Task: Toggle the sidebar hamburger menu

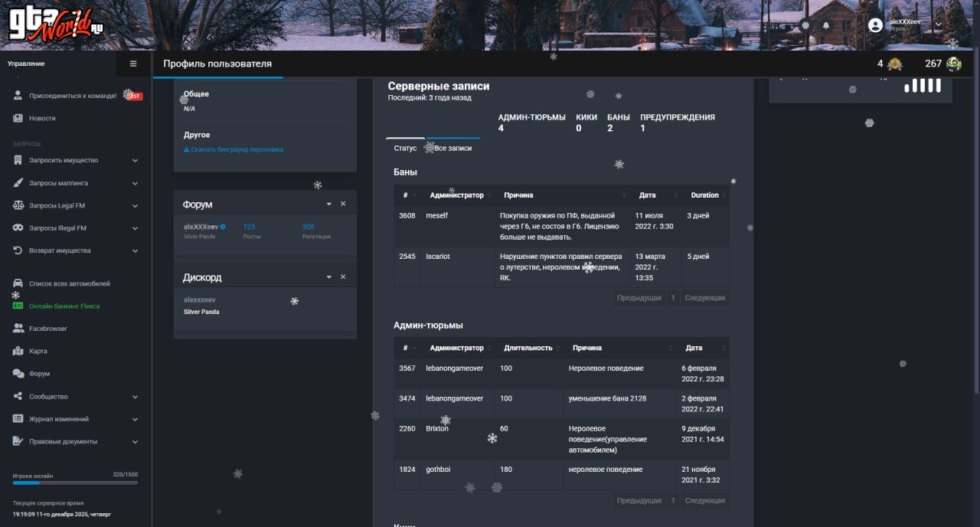Action: 133,64
